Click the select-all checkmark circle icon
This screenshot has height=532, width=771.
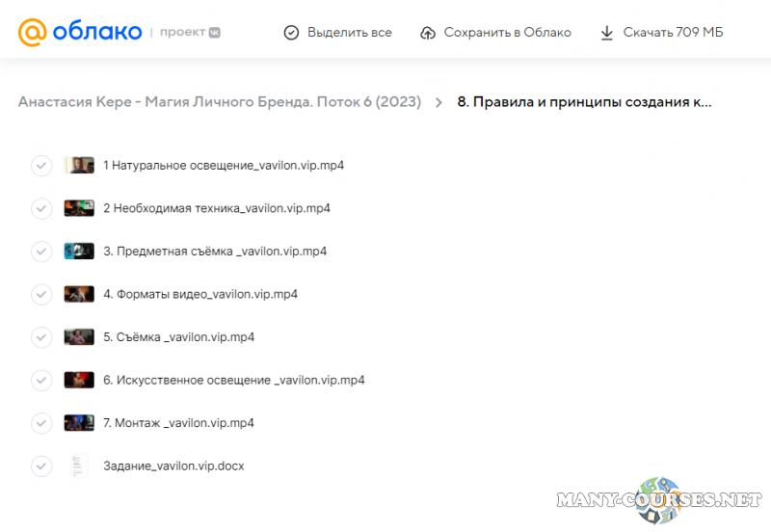pyautogui.click(x=291, y=33)
